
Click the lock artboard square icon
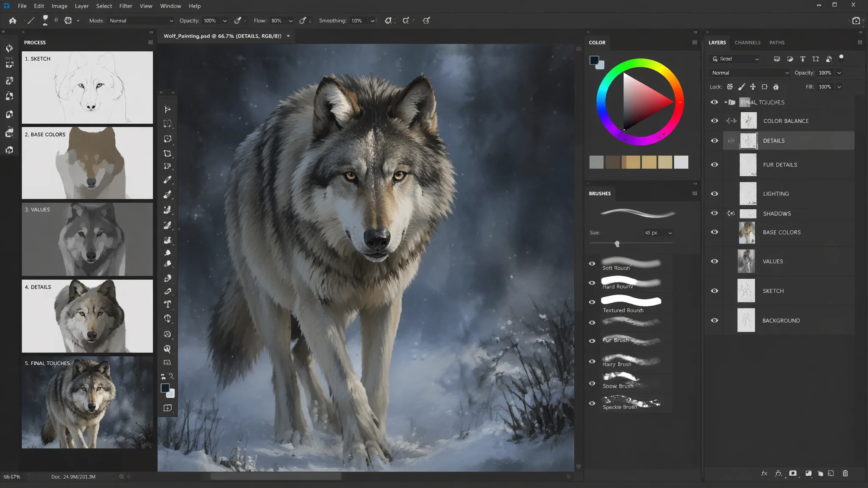click(764, 87)
